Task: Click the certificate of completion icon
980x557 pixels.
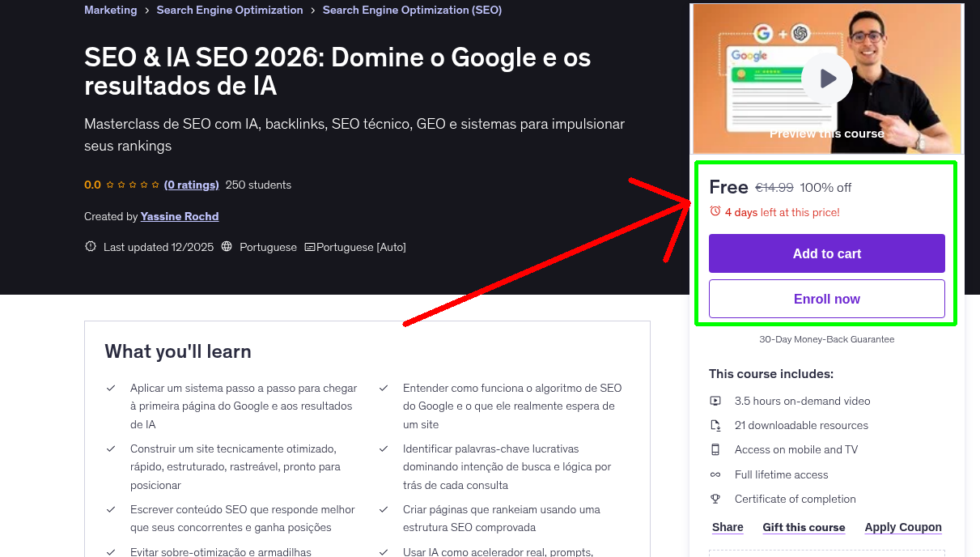Action: tap(715, 499)
